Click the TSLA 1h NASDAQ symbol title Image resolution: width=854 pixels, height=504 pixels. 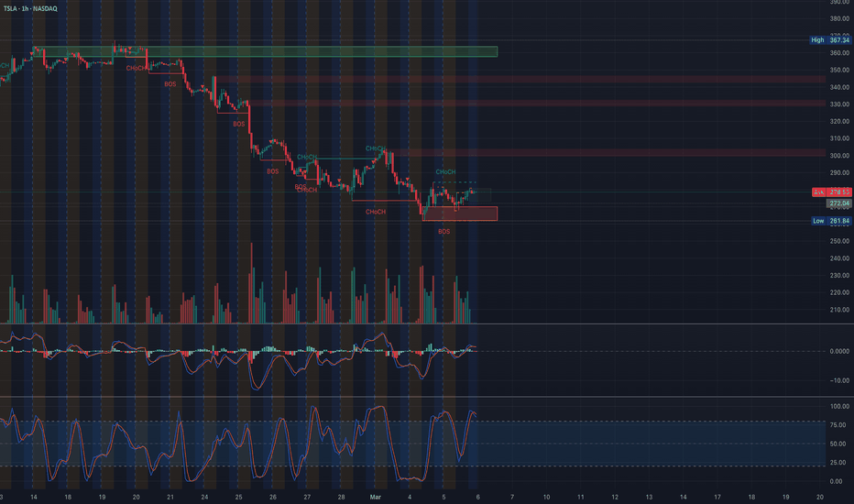[x=30, y=8]
